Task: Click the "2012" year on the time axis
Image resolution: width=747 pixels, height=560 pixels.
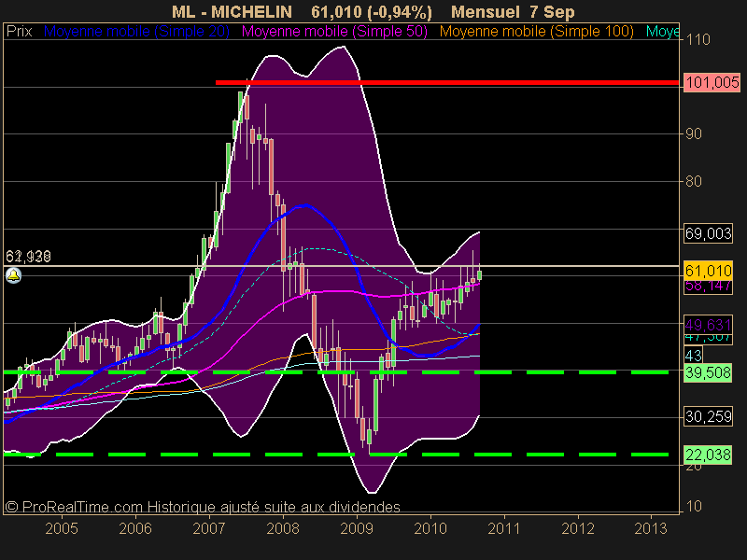Action: [x=578, y=528]
